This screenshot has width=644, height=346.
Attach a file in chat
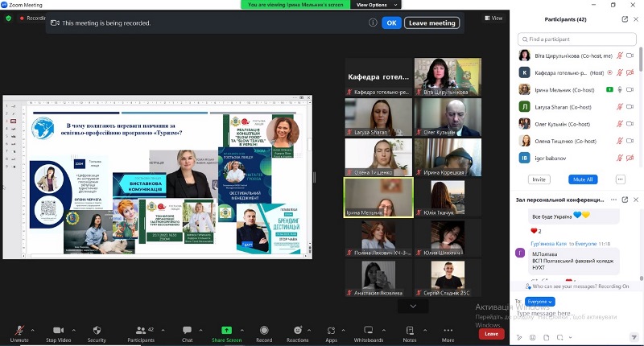click(547, 337)
